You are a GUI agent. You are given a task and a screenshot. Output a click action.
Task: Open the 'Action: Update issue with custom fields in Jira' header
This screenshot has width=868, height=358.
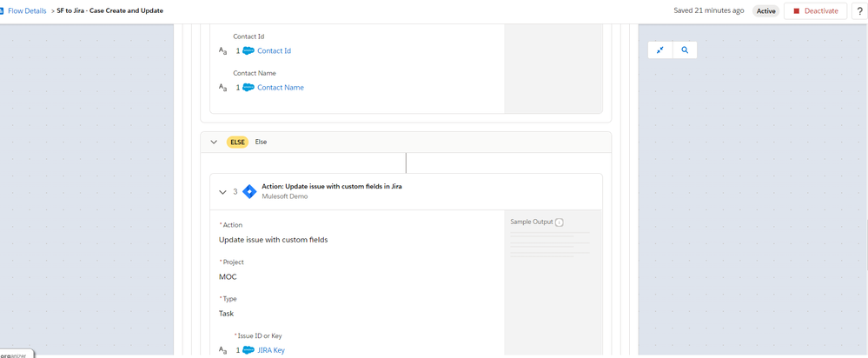coord(332,187)
